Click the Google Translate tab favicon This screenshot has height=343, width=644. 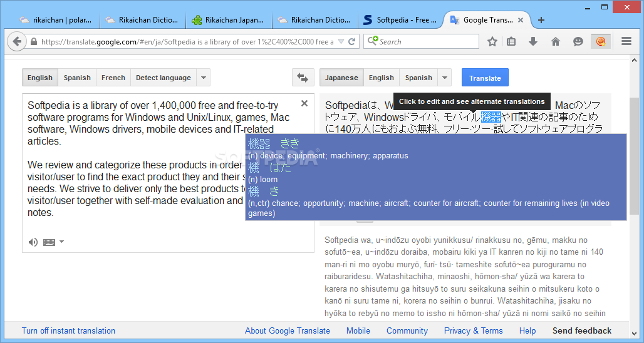[x=454, y=19]
